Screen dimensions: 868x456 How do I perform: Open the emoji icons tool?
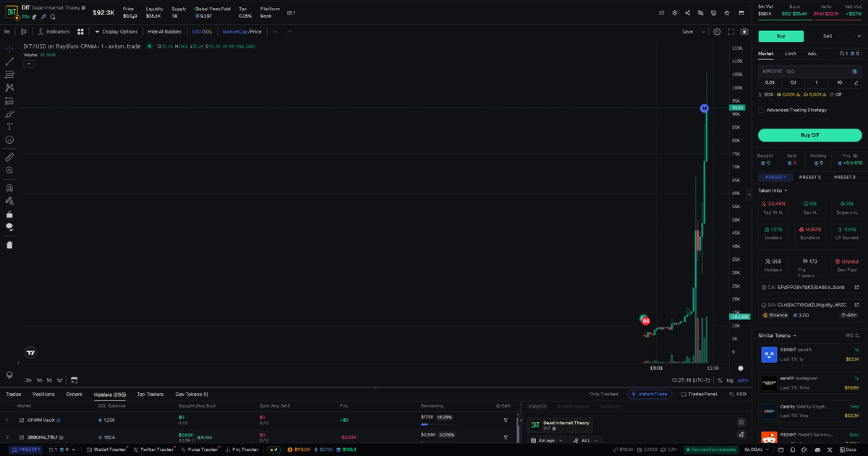point(9,139)
